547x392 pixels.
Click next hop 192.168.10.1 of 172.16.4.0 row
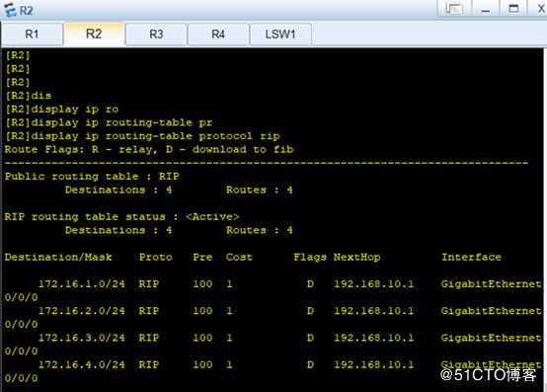pyautogui.click(x=373, y=364)
